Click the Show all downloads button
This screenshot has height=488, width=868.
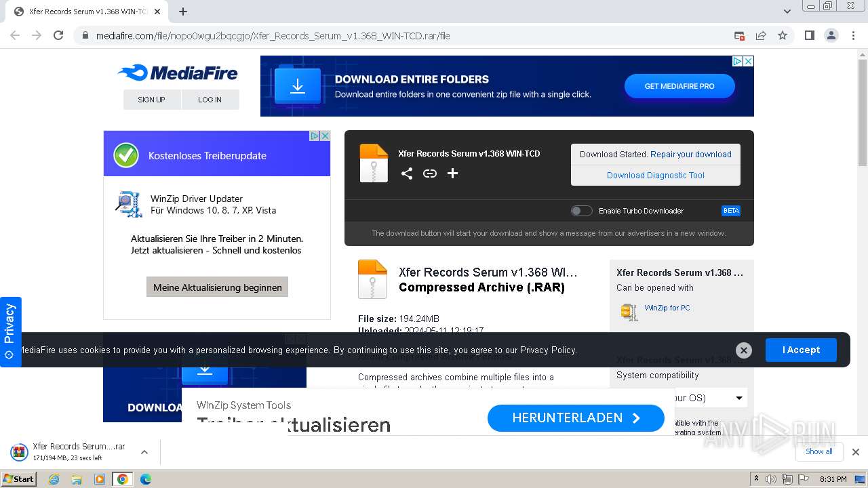(819, 451)
